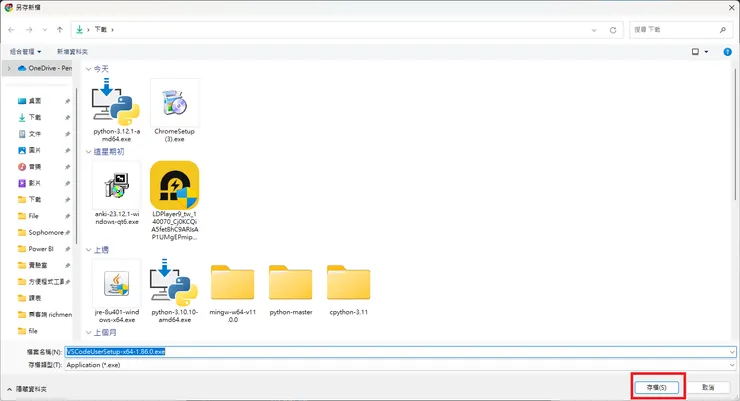Click the magnifier search icon
The image size is (740, 401).
tap(723, 30)
